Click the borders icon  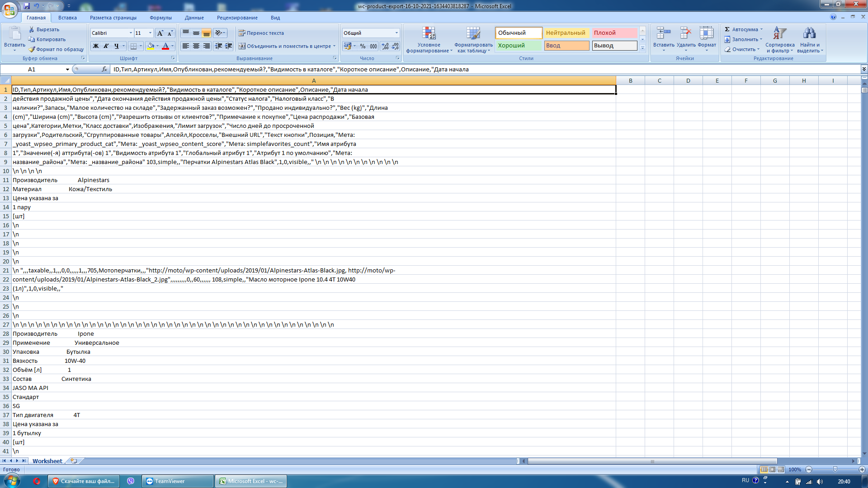click(133, 46)
